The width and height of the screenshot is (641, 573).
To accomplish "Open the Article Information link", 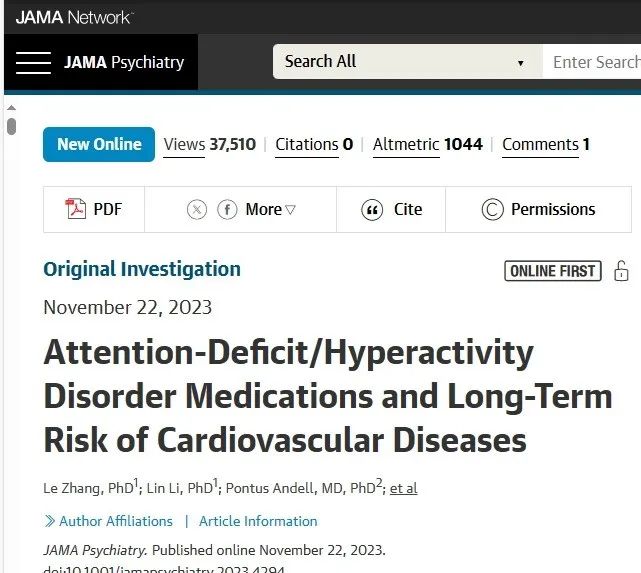I will 258,521.
